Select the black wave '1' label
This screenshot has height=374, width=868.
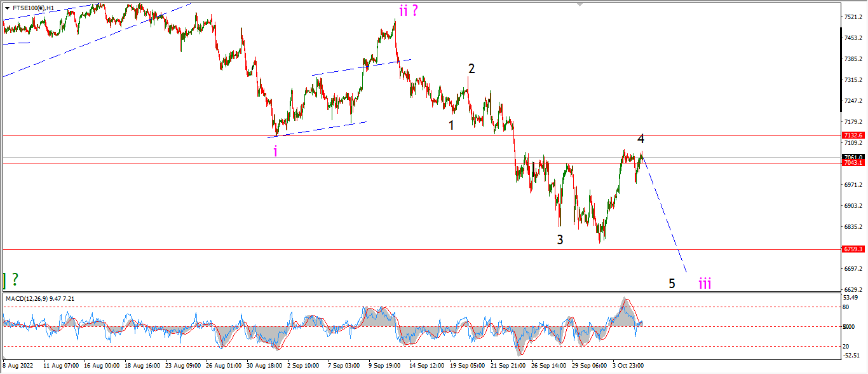click(451, 125)
